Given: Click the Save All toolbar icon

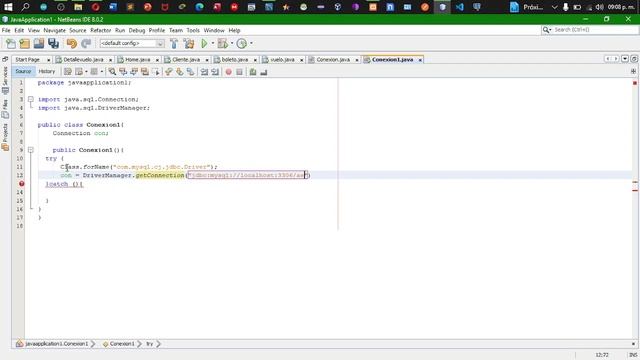Looking at the screenshot, I should point(53,43).
